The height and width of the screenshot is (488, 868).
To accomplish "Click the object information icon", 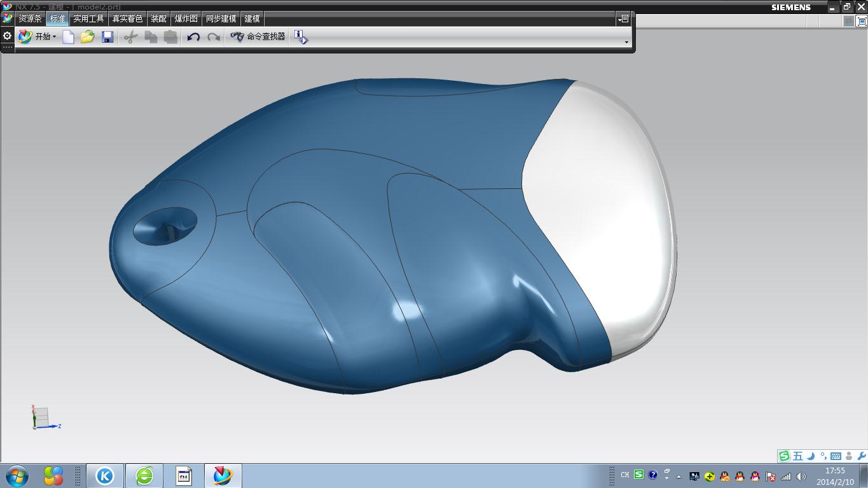I will [x=301, y=38].
